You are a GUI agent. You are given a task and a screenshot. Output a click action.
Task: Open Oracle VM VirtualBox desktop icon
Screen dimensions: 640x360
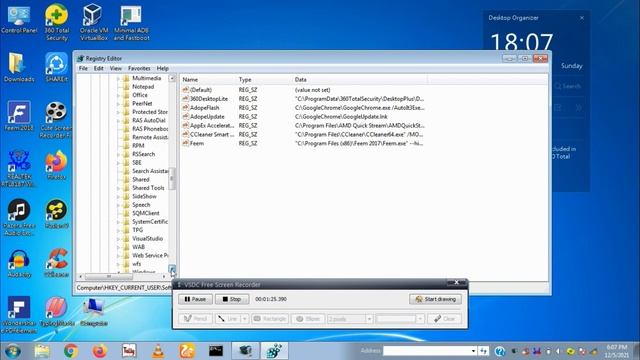point(93,23)
